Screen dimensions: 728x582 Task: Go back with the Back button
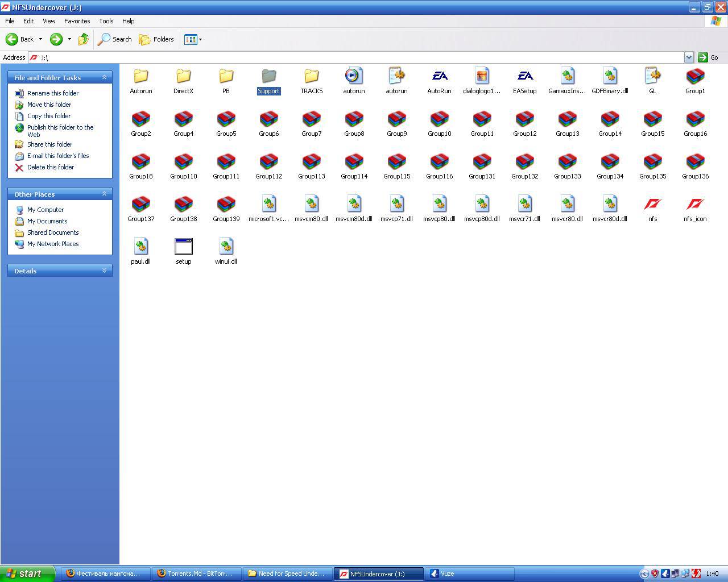click(x=20, y=39)
